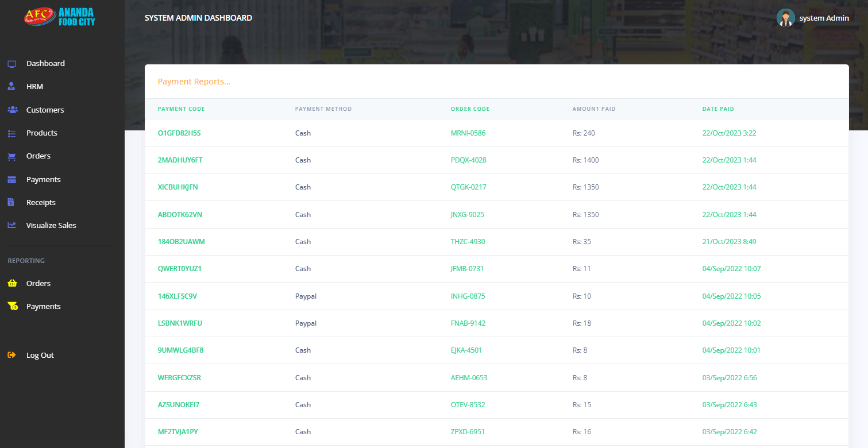Open payment code O1GFD82H5S
Screen dimensions: 868x448
180,133
